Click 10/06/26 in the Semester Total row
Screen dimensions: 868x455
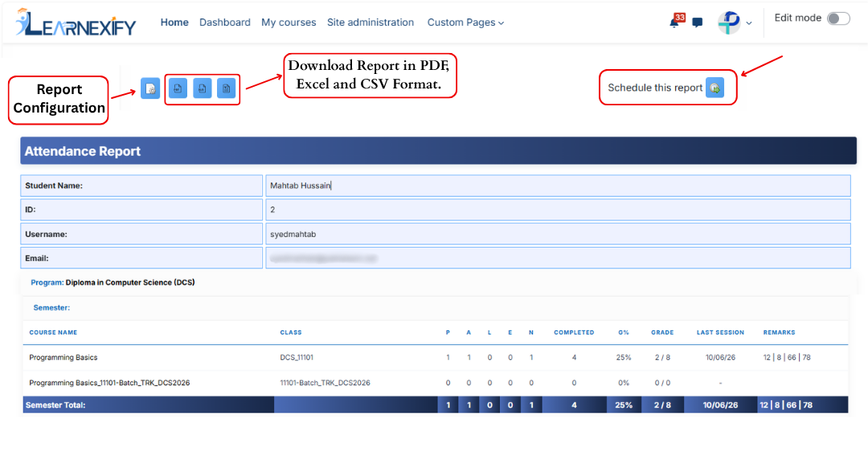coord(720,405)
